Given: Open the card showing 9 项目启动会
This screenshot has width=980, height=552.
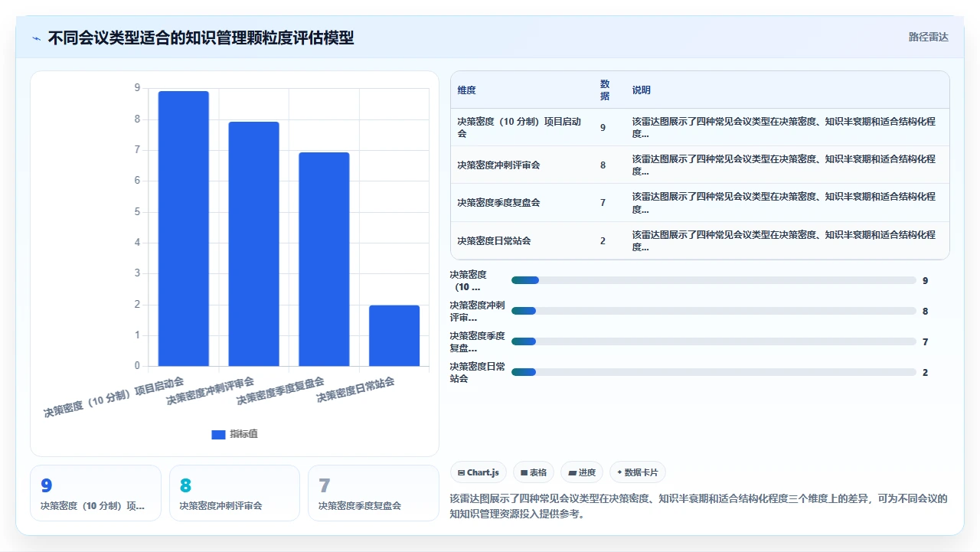Looking at the screenshot, I should pos(96,493).
